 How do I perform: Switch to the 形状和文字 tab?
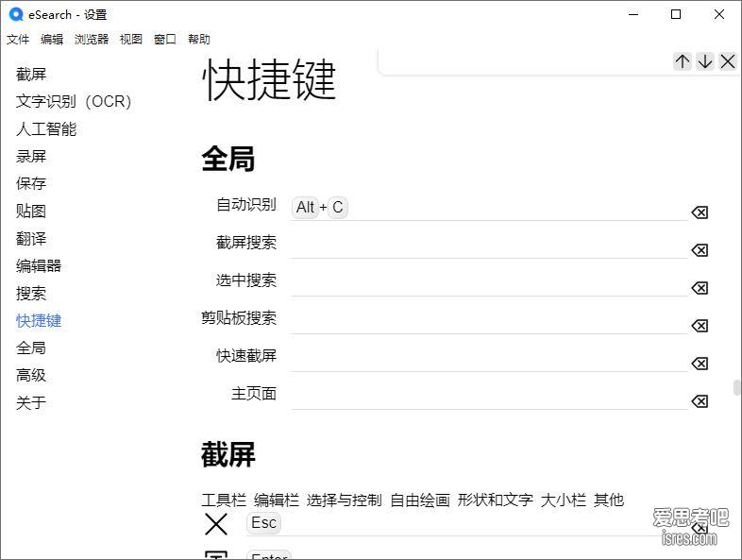(495, 500)
